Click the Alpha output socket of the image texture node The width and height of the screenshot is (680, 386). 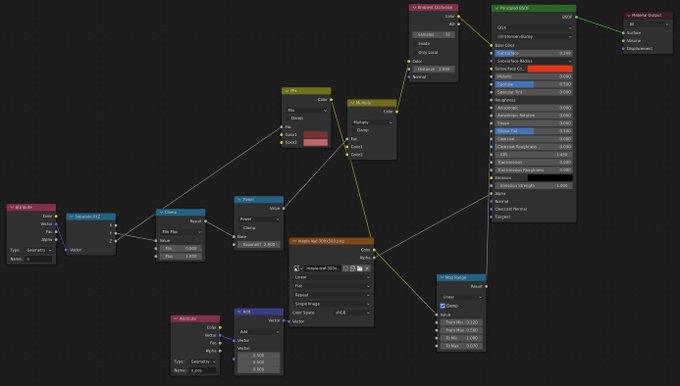374,258
